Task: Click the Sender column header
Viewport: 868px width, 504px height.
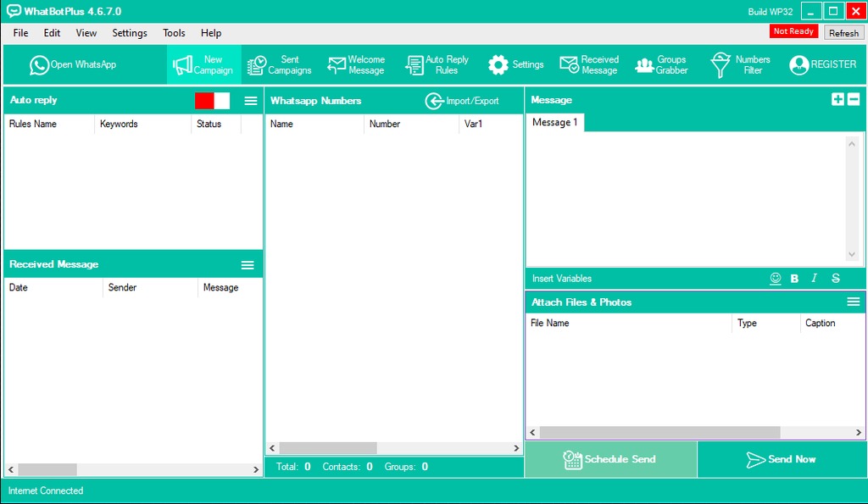Action: click(x=150, y=288)
